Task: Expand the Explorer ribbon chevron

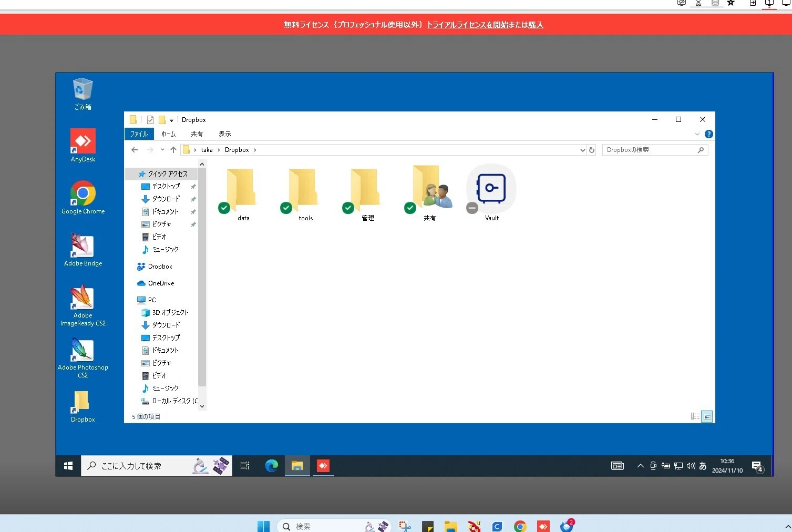Action: (x=697, y=134)
